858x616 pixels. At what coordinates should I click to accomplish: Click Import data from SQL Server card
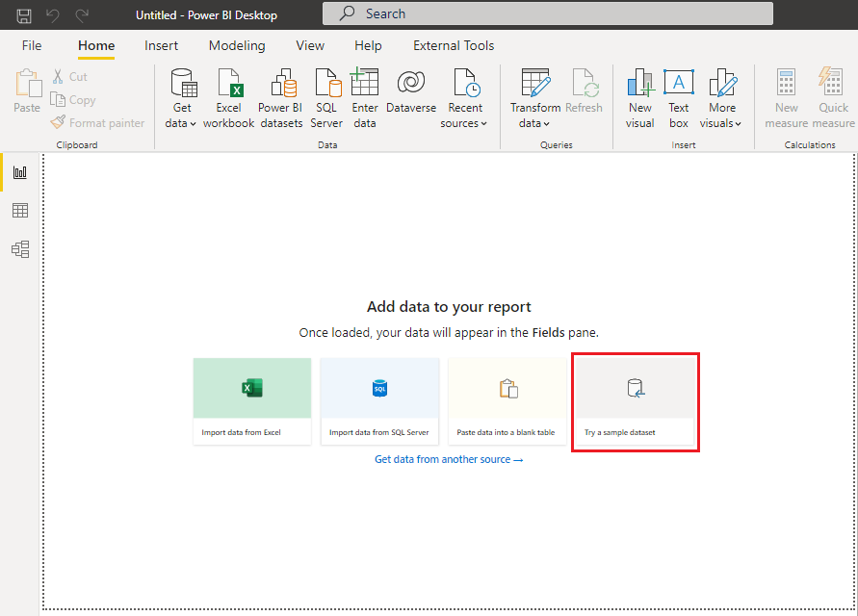coord(379,401)
